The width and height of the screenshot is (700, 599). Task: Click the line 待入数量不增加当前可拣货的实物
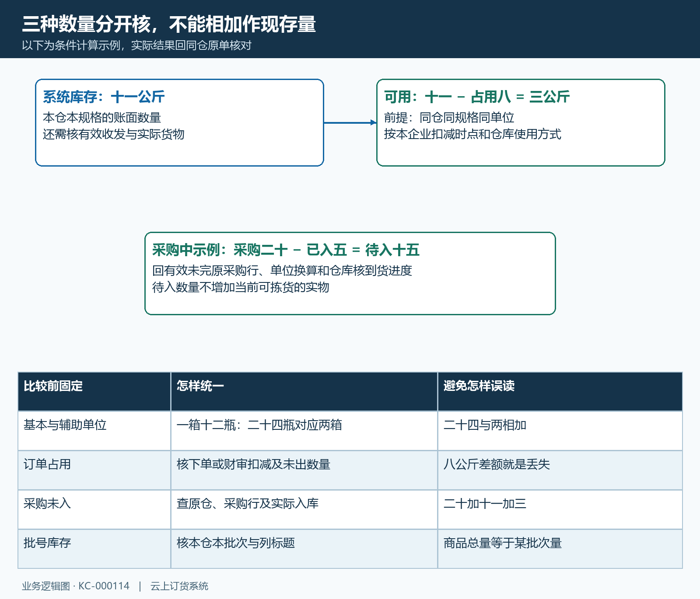[x=241, y=287]
